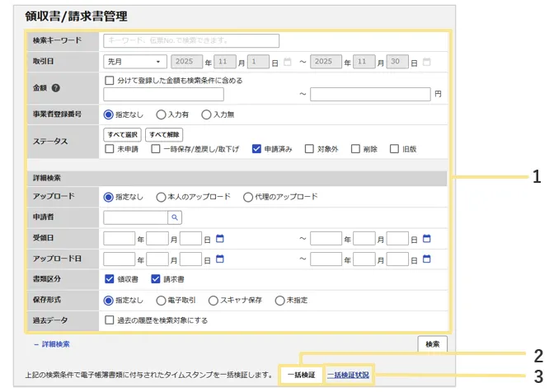
Task: Open the 一括検証状況 link
Action: 349,376
